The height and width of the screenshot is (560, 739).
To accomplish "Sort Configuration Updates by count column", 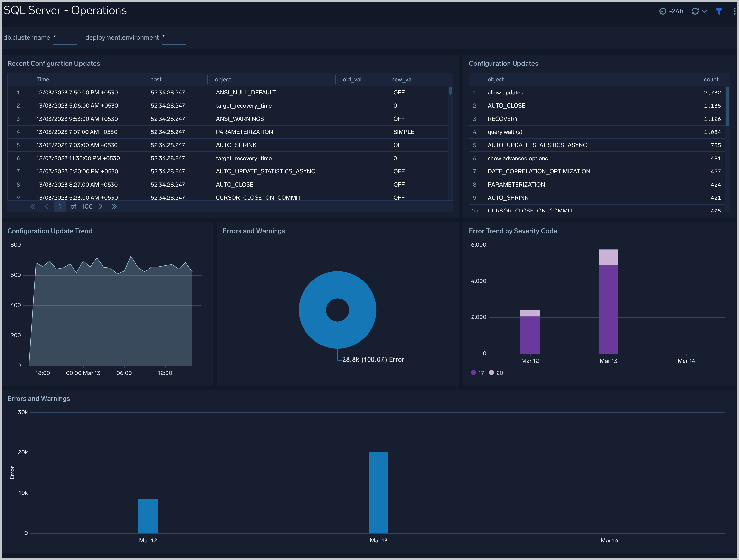I will pos(711,80).
